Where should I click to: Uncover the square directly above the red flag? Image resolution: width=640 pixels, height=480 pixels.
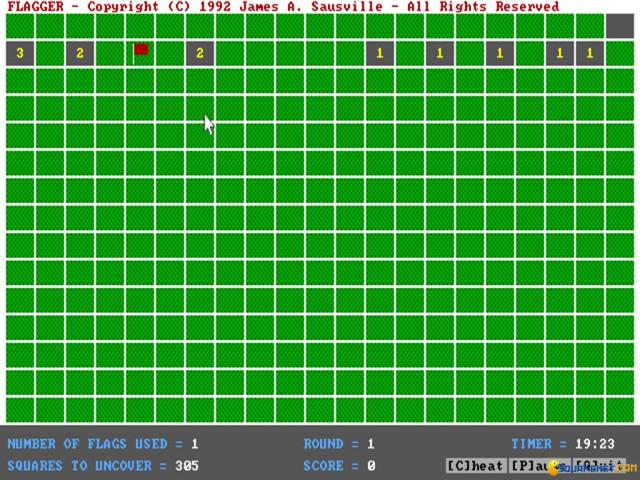(x=140, y=26)
